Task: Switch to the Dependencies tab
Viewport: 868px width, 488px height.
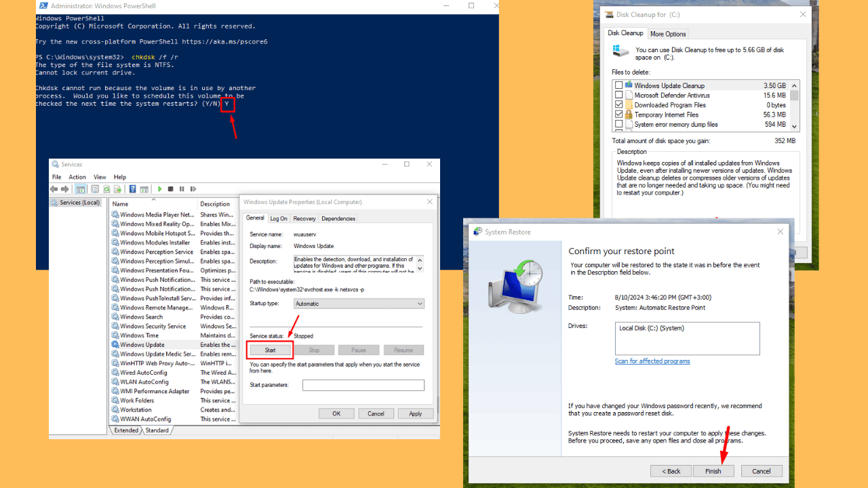Action: click(x=338, y=219)
